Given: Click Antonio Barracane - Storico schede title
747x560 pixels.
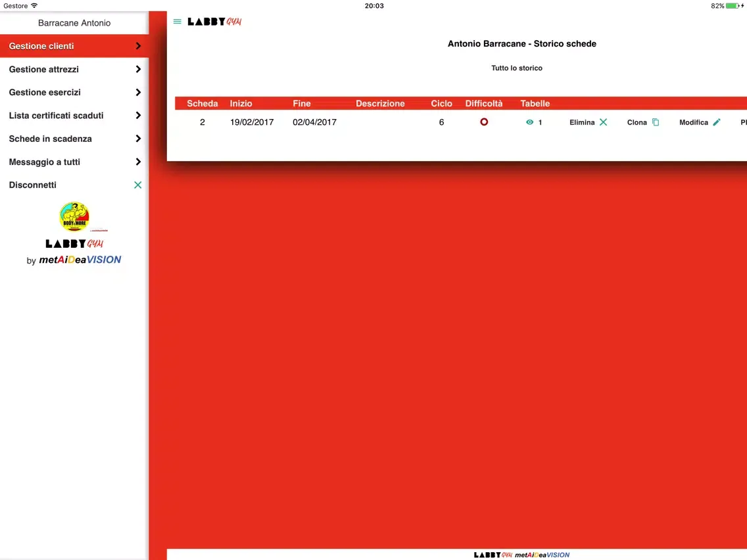Looking at the screenshot, I should [x=521, y=44].
